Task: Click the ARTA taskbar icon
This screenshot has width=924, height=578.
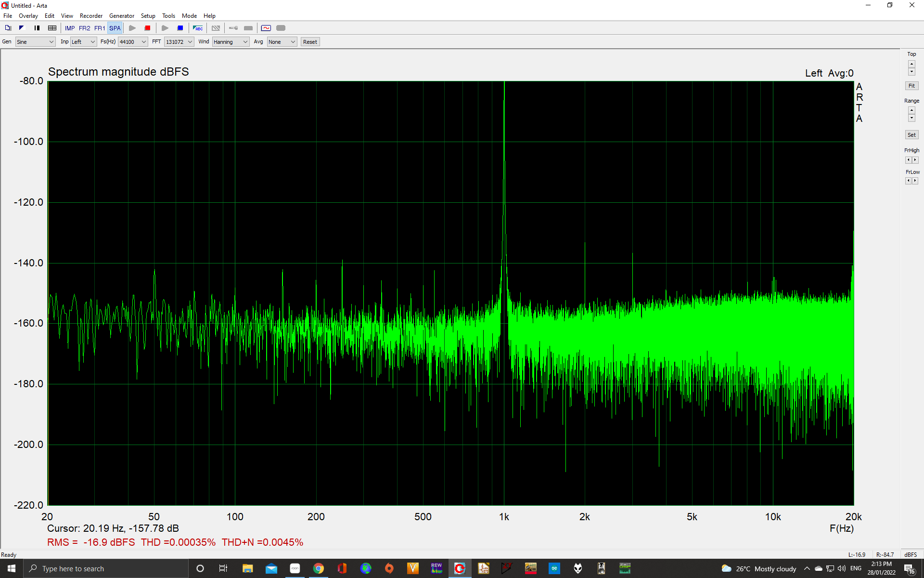Action: 460,568
